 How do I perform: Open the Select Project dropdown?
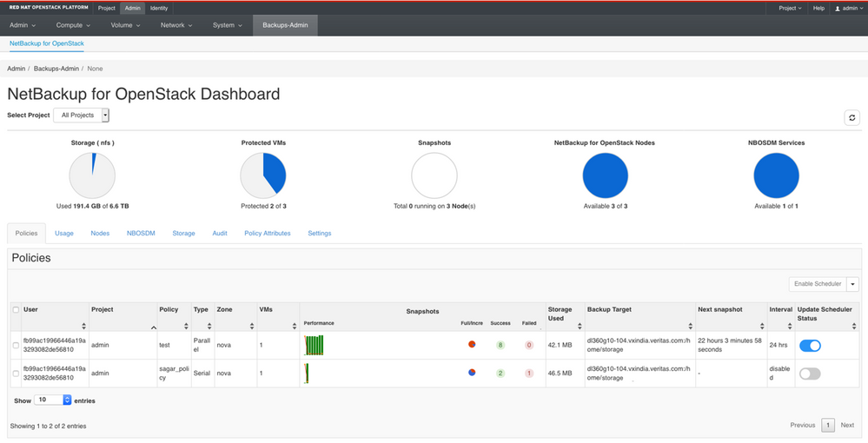click(82, 116)
